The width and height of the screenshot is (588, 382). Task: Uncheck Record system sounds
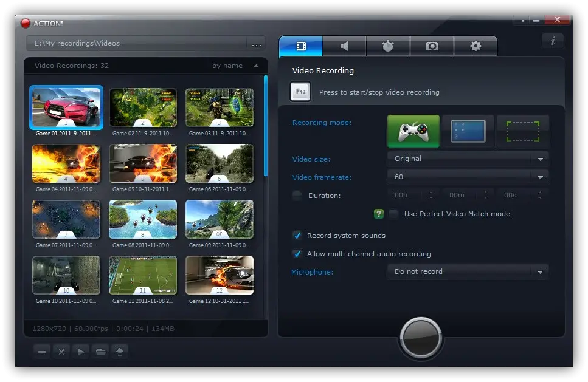pos(297,236)
